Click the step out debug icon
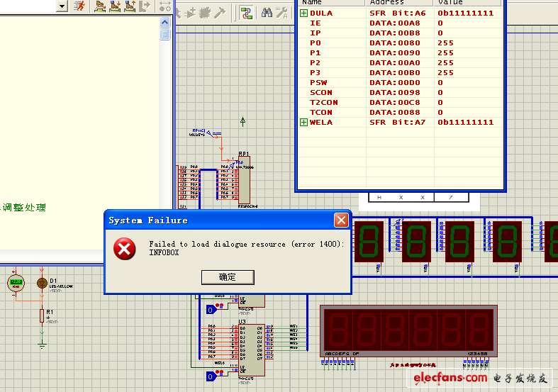Image resolution: width=558 pixels, height=392 pixels. tap(130, 6)
